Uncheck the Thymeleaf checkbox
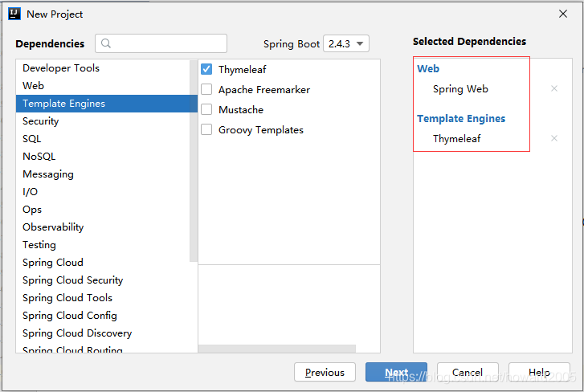The height and width of the screenshot is (392, 584). pos(206,69)
